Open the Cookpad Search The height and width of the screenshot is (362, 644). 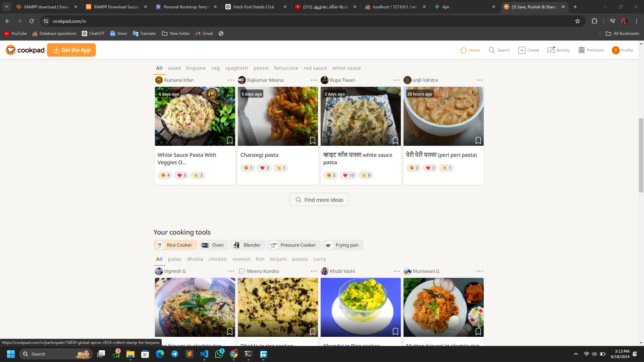499,50
